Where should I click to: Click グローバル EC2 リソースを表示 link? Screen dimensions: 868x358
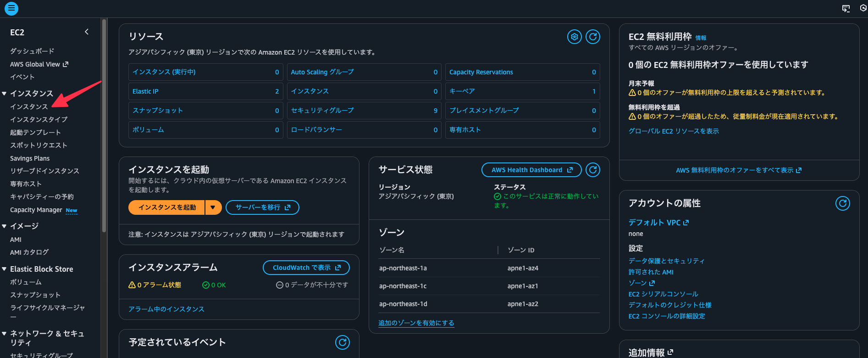[x=674, y=131]
